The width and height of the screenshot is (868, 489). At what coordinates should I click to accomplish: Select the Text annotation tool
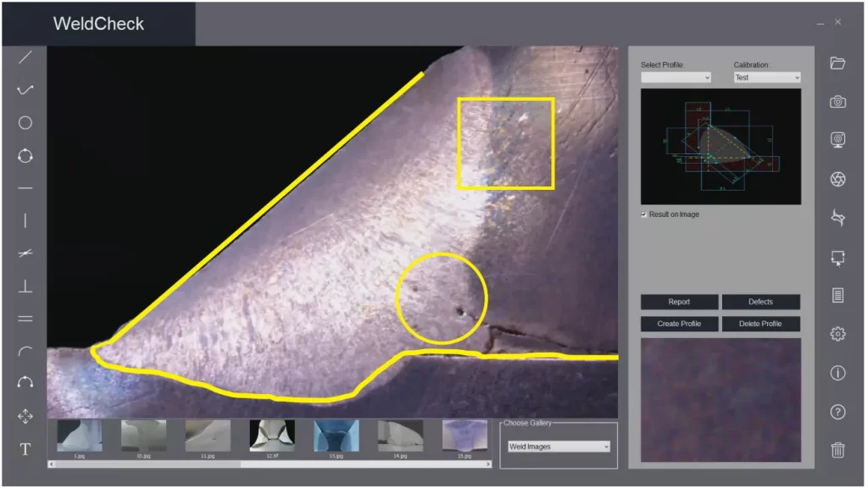(25, 449)
